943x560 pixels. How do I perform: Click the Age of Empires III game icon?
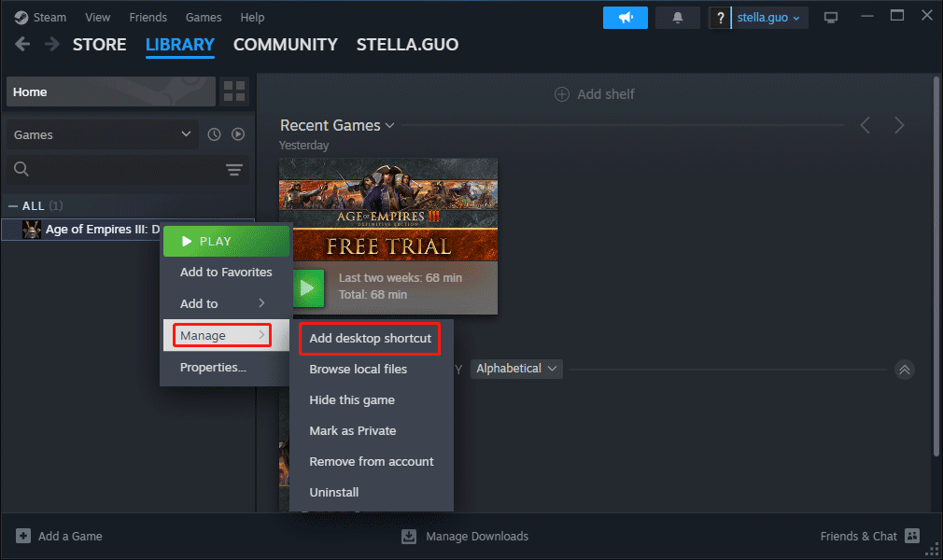pyautogui.click(x=31, y=230)
